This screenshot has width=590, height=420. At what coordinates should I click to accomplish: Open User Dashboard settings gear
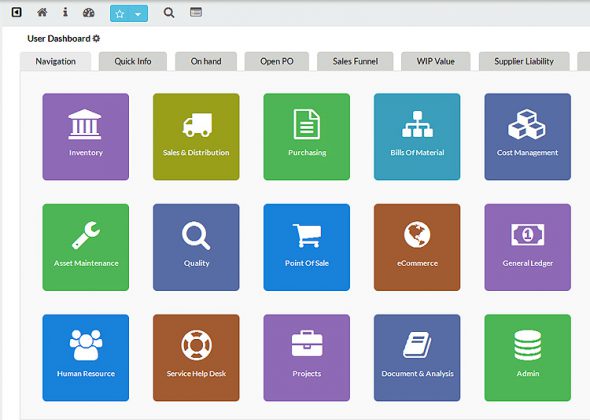[96, 38]
